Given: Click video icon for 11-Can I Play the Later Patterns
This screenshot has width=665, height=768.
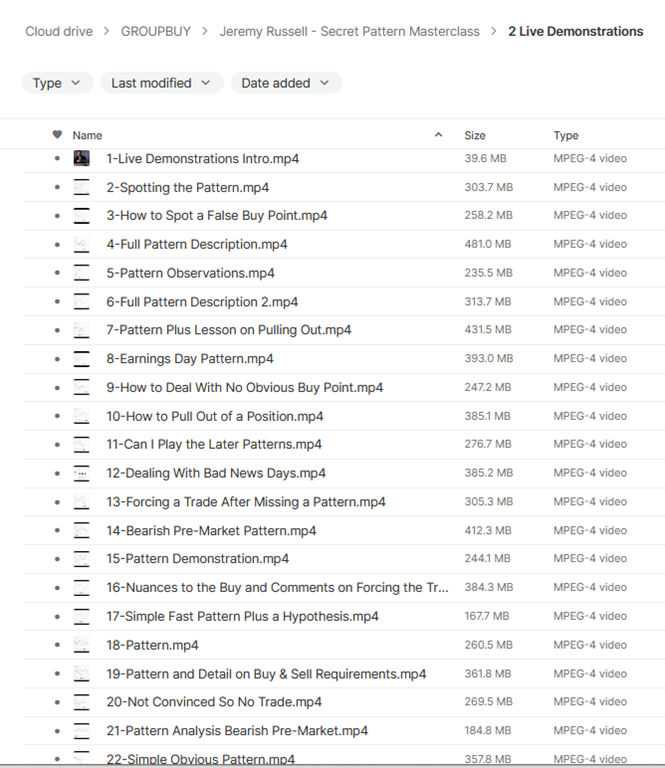Looking at the screenshot, I should coord(81,444).
